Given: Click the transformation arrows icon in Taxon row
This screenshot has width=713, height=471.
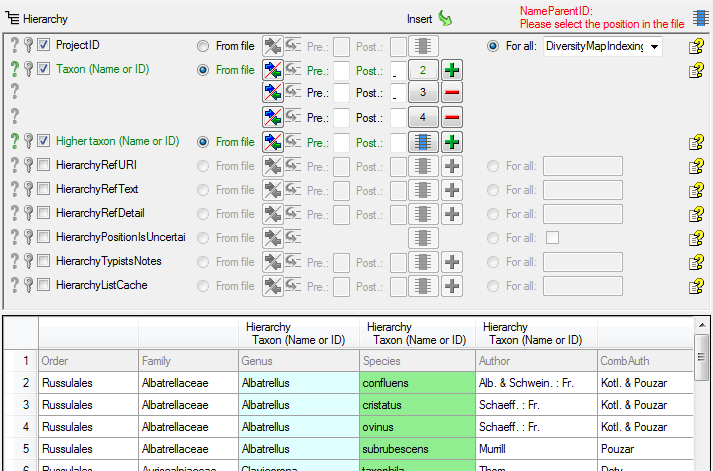Looking at the screenshot, I should (272, 70).
